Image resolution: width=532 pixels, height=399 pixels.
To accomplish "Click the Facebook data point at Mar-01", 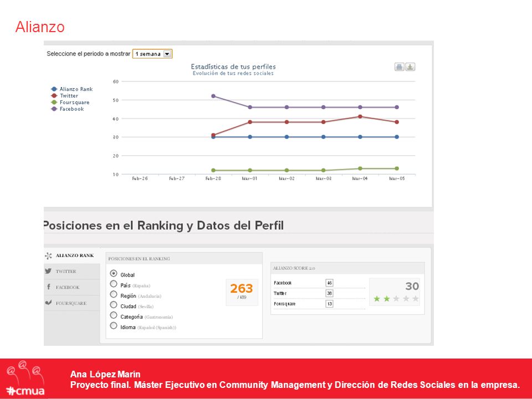I will (x=250, y=107).
